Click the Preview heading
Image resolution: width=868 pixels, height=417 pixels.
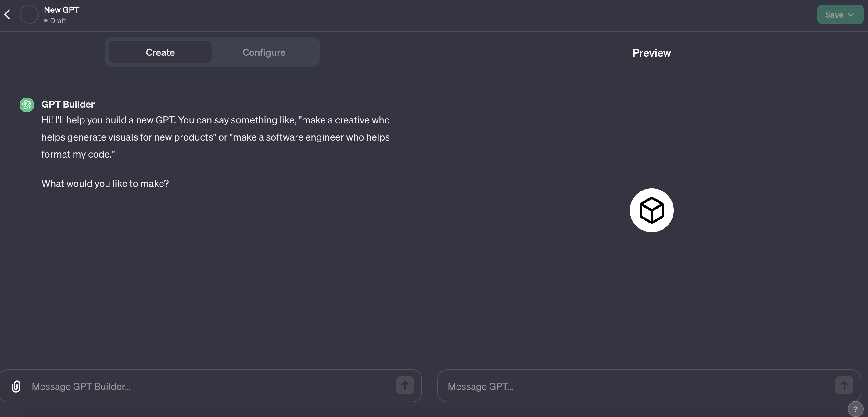(651, 53)
